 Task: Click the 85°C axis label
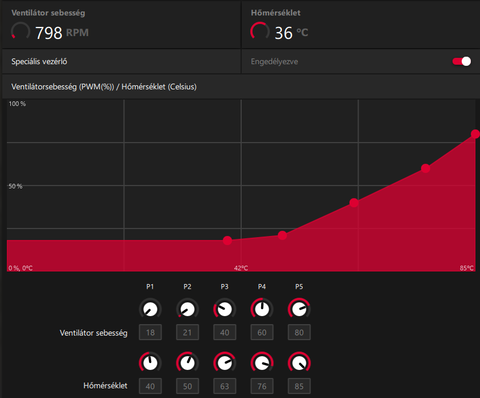pyautogui.click(x=467, y=268)
